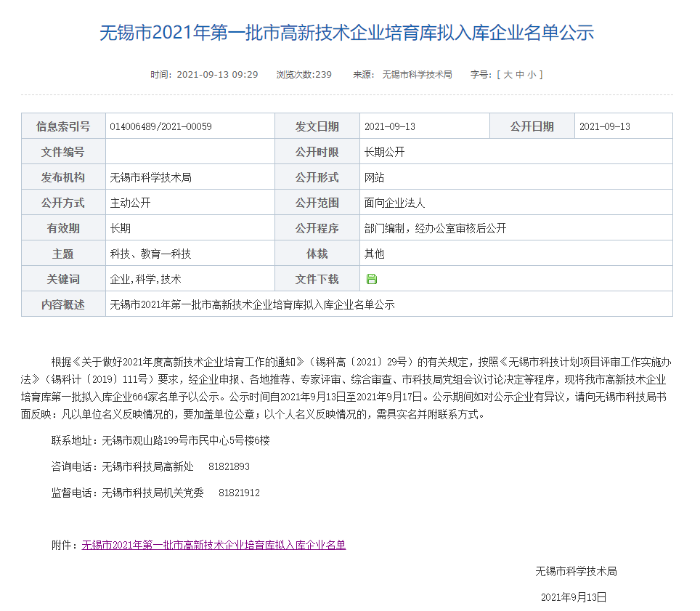The height and width of the screenshot is (611, 700).
Task: Click the contact address line 观山路199号
Action: [185, 440]
